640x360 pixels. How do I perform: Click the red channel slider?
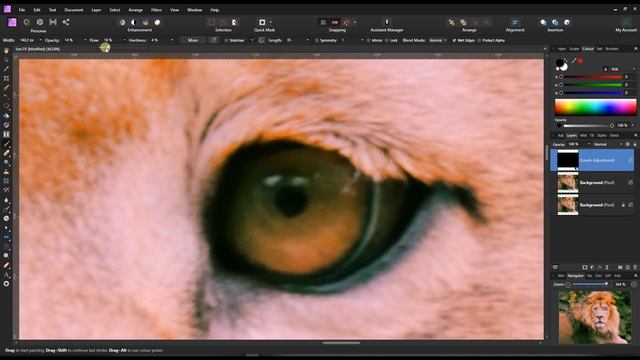pyautogui.click(x=591, y=77)
